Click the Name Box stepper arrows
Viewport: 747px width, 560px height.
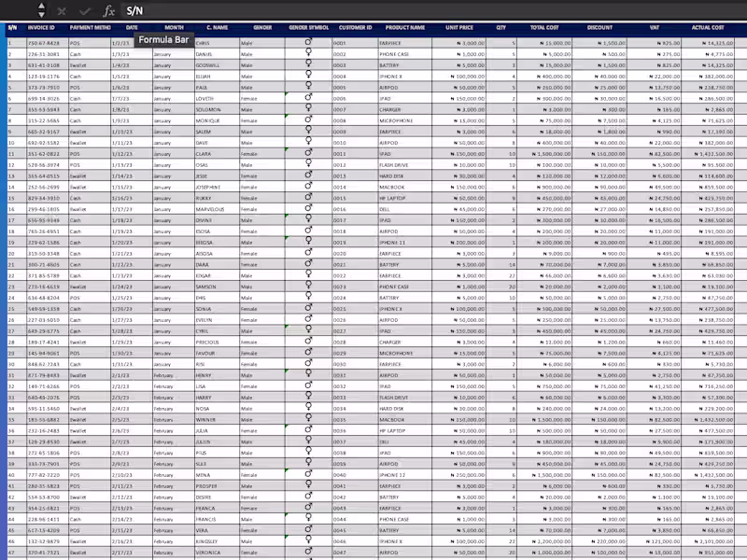[x=41, y=10]
